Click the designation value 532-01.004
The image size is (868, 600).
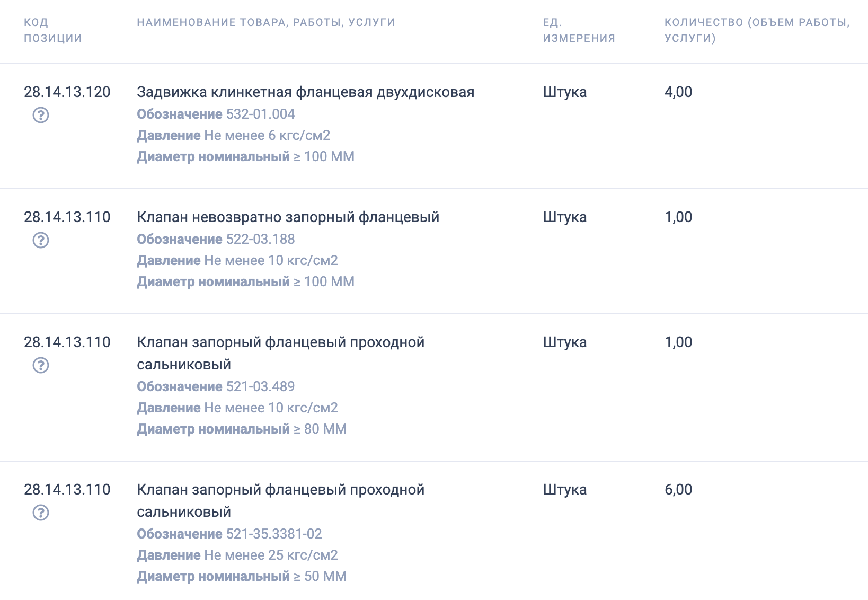[261, 113]
